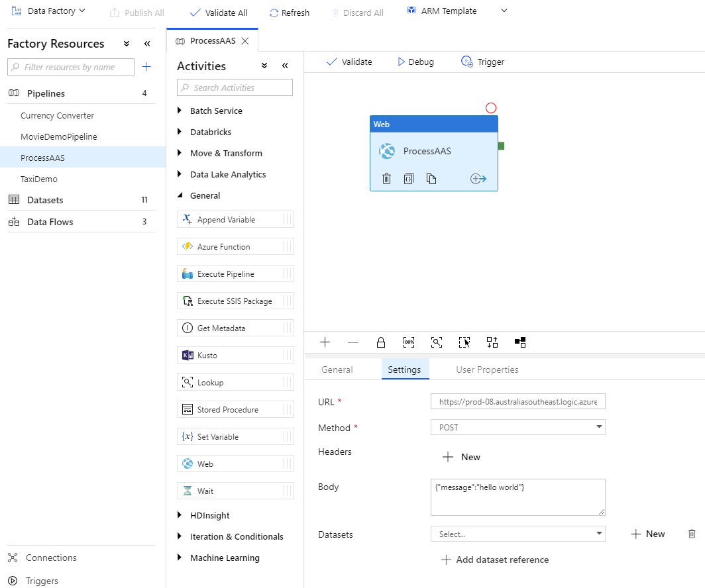Click the Debug button

click(415, 62)
